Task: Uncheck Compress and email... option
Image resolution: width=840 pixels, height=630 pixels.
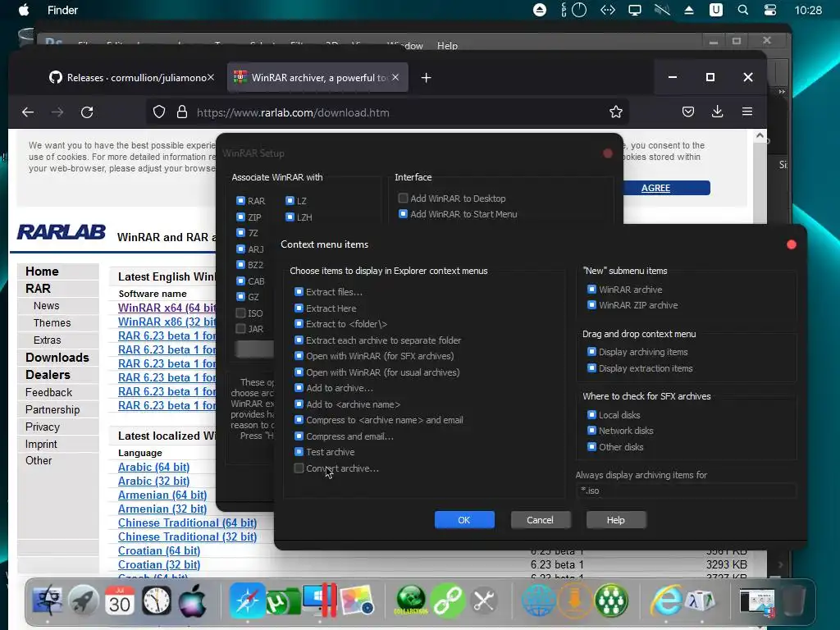Action: [x=299, y=436]
